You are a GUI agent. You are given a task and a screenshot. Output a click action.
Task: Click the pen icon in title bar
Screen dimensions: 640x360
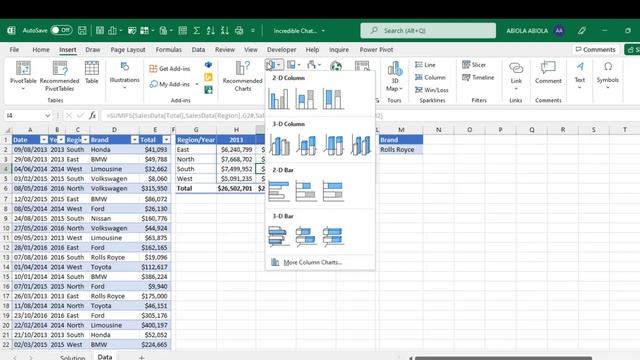(x=582, y=31)
